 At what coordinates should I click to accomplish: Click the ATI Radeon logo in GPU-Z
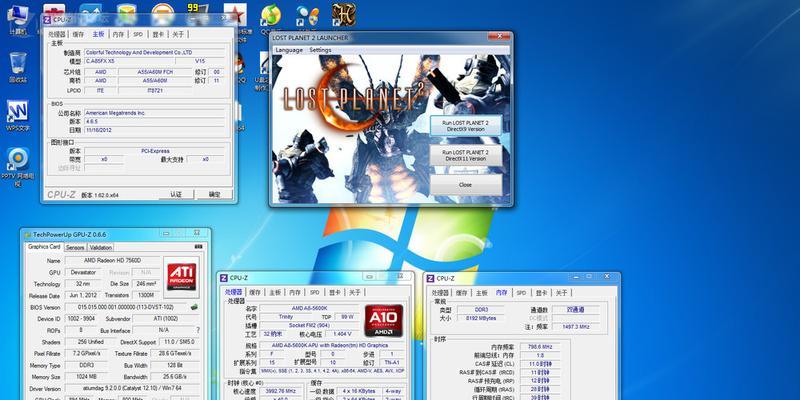(181, 277)
